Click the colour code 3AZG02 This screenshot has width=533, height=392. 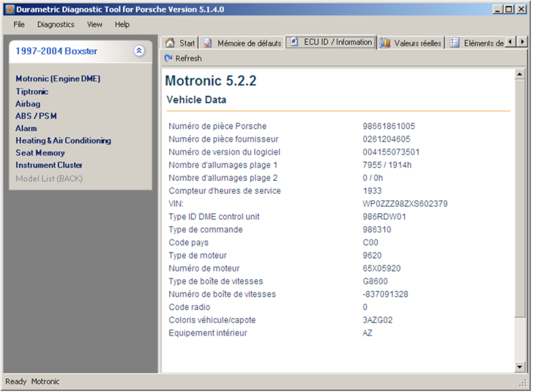377,320
